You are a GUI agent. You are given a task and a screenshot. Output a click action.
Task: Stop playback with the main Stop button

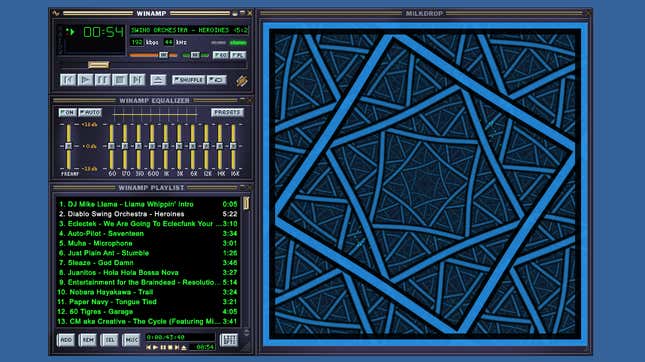click(x=120, y=79)
